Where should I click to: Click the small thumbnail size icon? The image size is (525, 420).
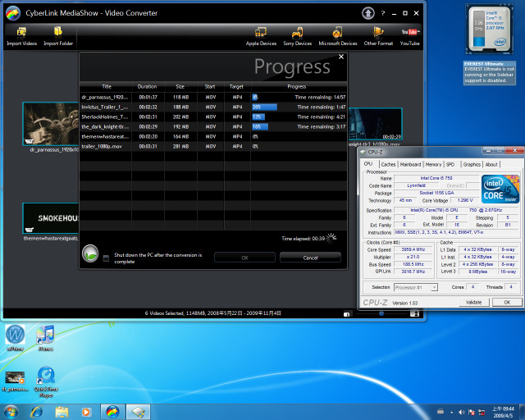tap(347, 314)
